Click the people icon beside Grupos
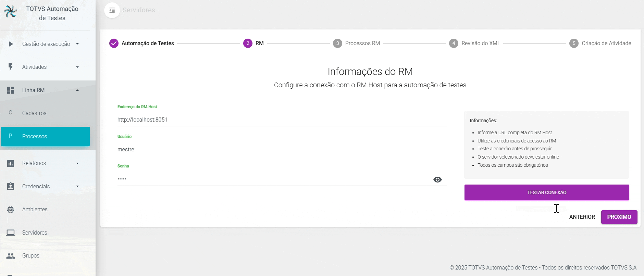Viewport: 644px width, 276px height. pos(11,256)
